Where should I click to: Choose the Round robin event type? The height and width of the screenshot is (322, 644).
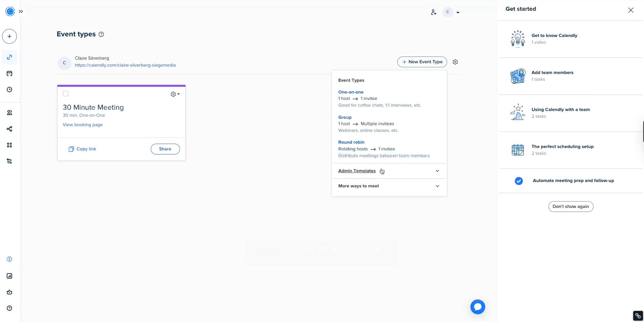(351, 142)
